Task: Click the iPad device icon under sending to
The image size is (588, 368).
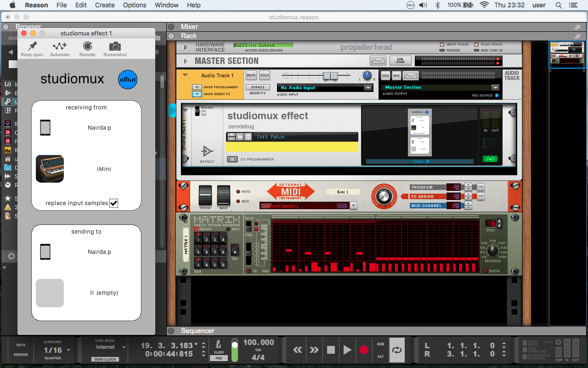Action: pyautogui.click(x=45, y=252)
